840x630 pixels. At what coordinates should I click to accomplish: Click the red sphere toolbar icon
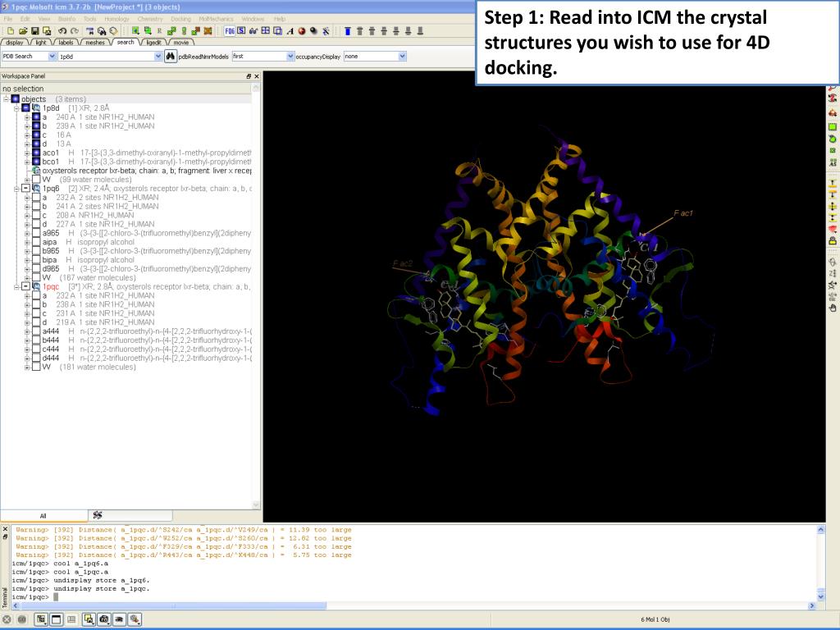pos(302,31)
